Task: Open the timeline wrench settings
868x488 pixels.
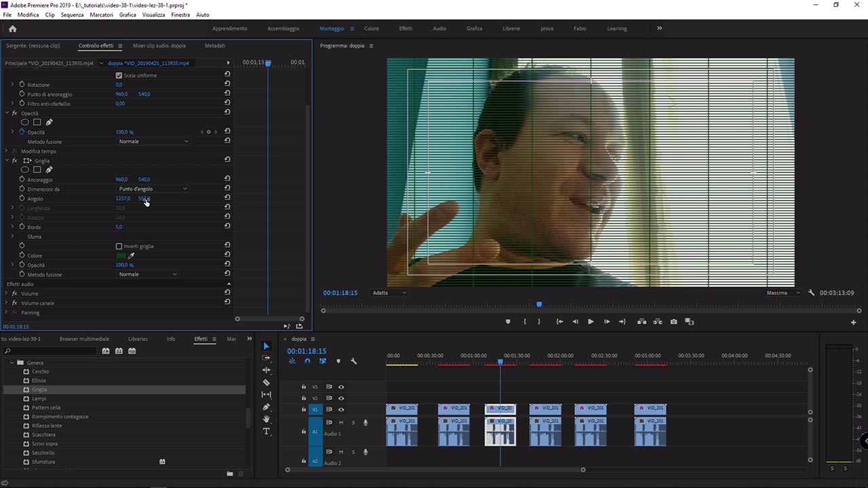Action: [x=353, y=361]
